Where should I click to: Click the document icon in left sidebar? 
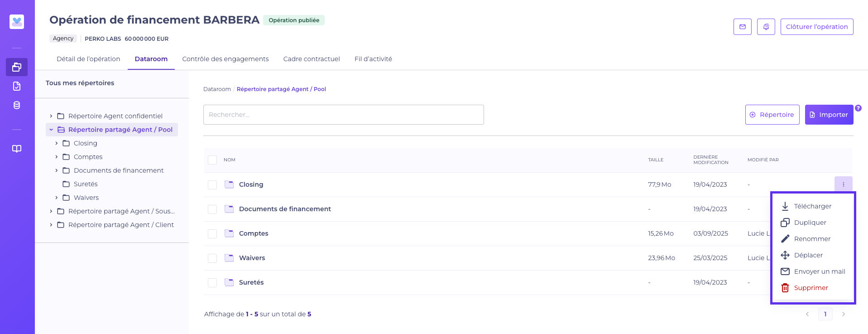point(17,86)
